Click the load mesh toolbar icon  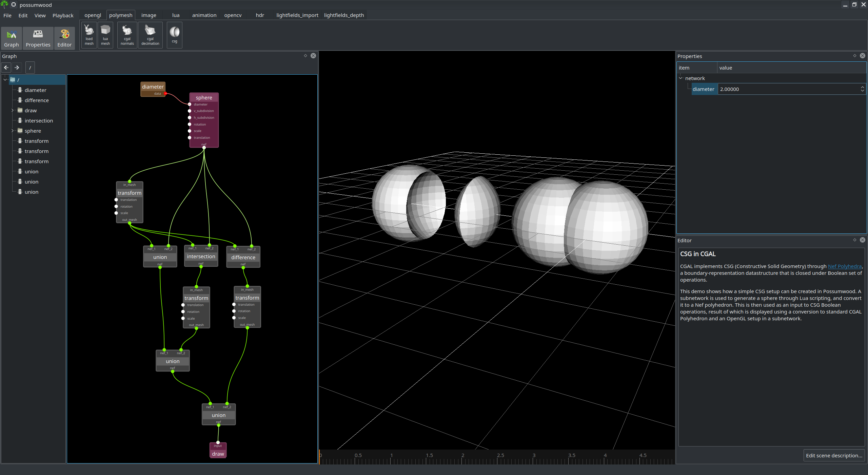[89, 35]
